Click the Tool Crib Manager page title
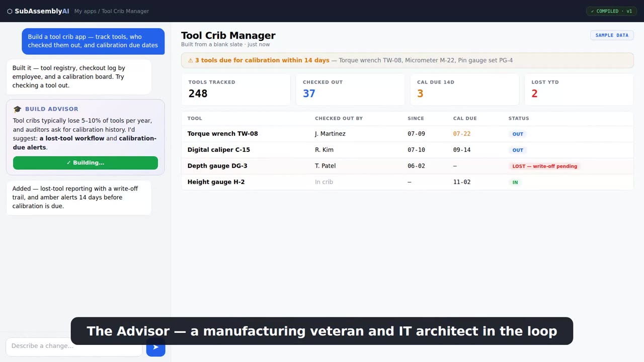Screen dimensions: 644x362 (x=228, y=35)
